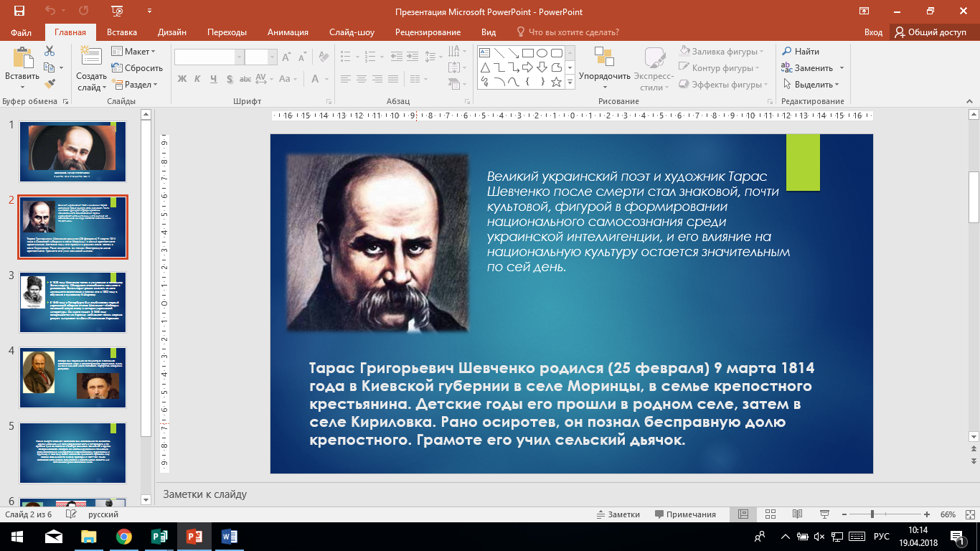This screenshot has height=551, width=980.
Task: Increase font size with the larger A icon
Action: coord(287,57)
